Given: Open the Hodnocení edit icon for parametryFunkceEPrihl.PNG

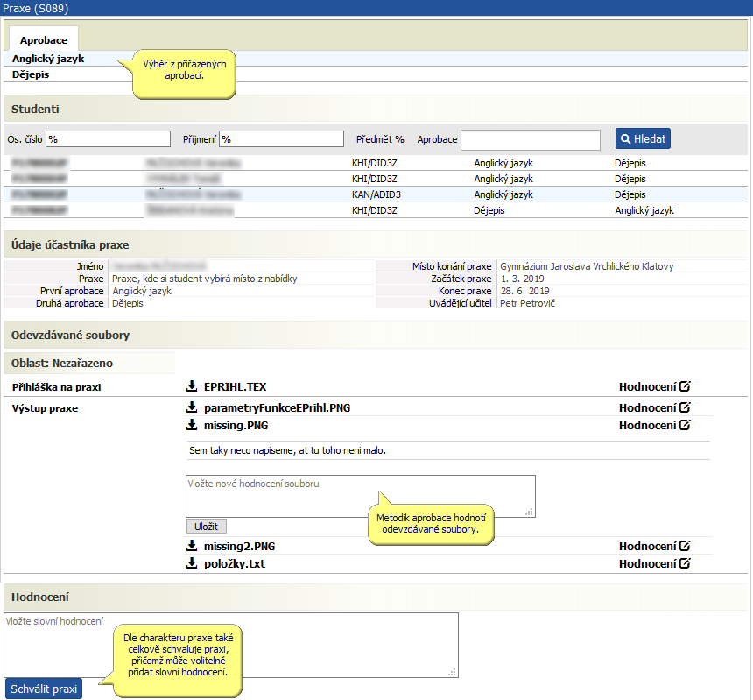Looking at the screenshot, I should (685, 407).
